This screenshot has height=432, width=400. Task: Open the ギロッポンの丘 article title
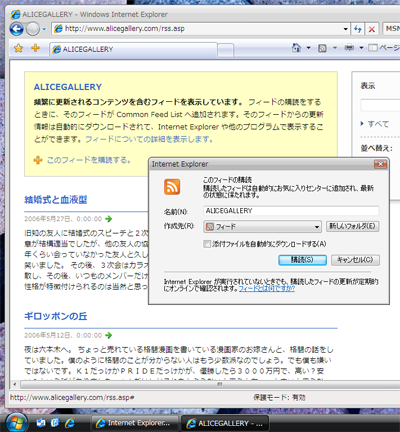pos(56,316)
